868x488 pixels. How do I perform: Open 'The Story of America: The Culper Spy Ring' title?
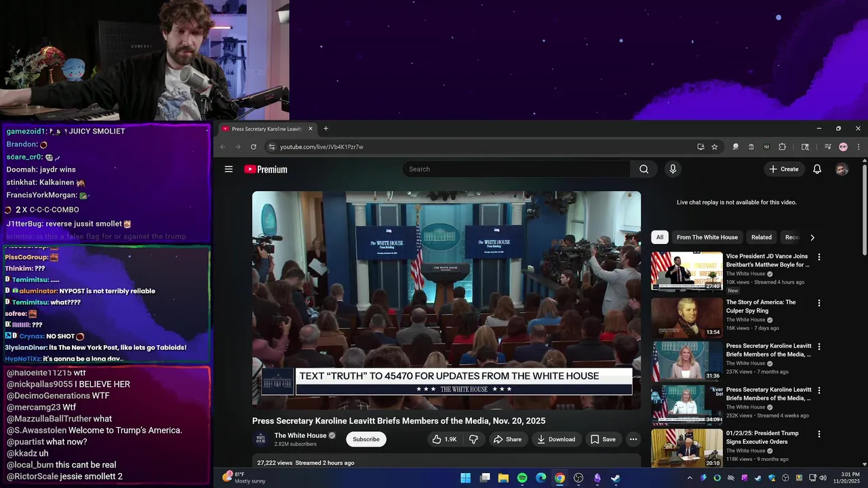[762, 306]
